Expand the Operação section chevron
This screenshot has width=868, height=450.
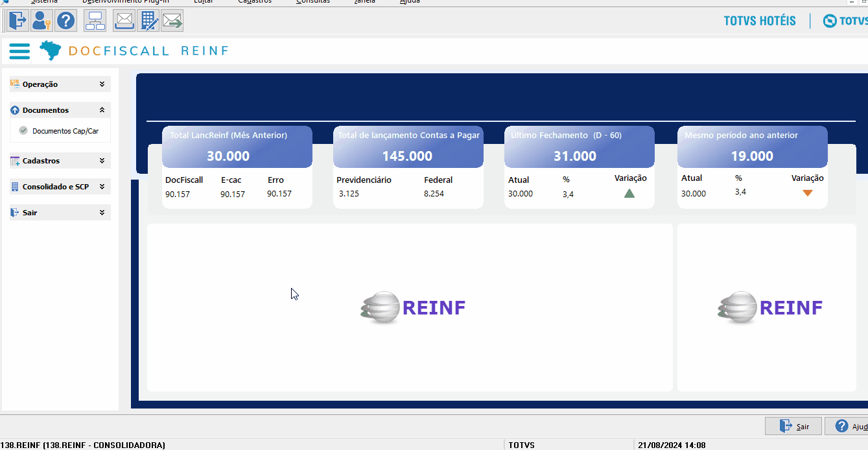coord(102,84)
